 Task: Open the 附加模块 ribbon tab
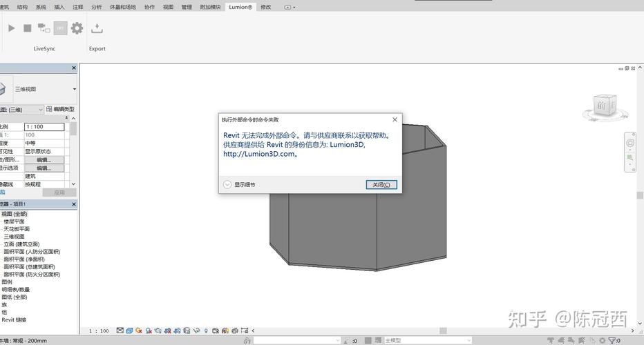coord(210,7)
